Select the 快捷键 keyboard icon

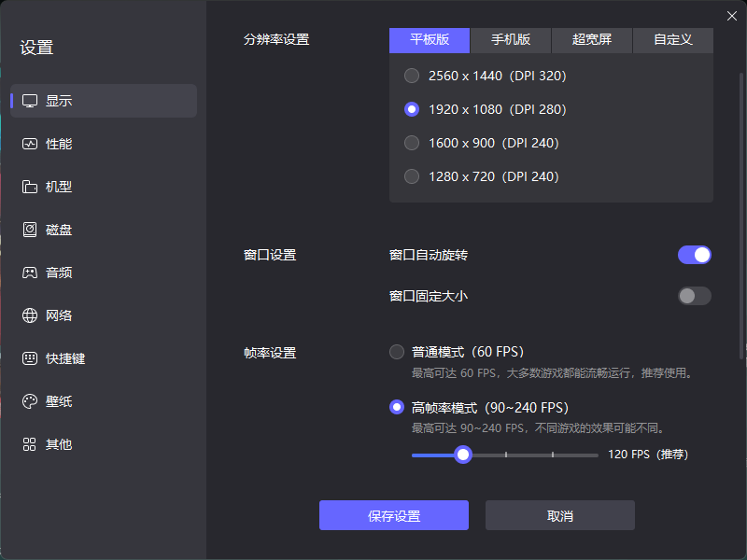[x=30, y=358]
